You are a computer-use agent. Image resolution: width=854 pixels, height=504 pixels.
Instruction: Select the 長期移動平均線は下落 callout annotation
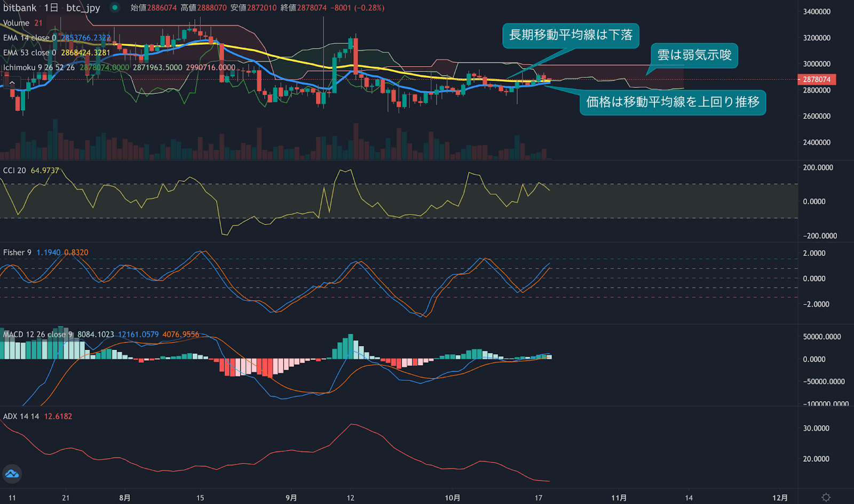point(570,35)
